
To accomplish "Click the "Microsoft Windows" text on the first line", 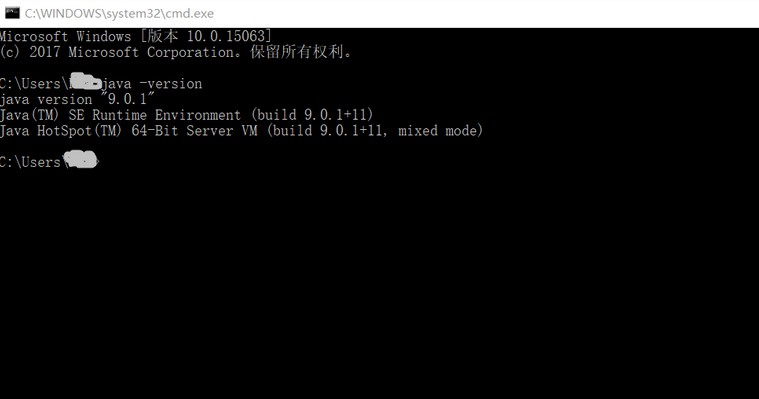I will (x=65, y=36).
